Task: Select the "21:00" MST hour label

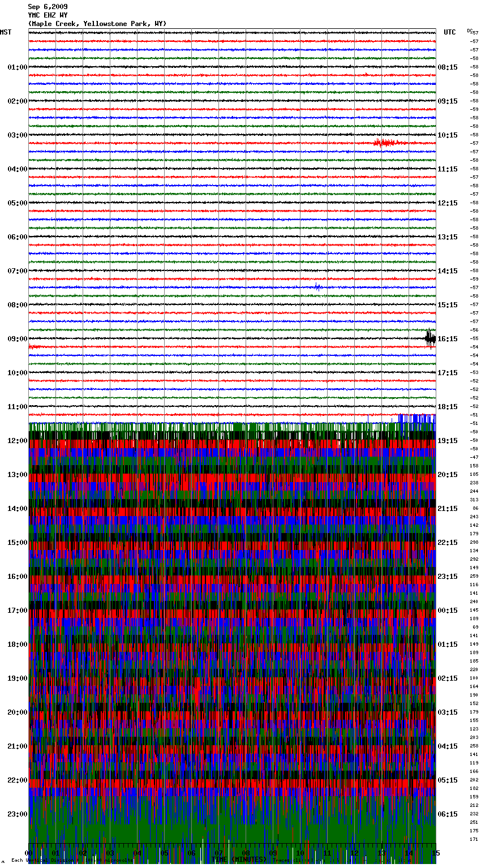Action: 18,746
